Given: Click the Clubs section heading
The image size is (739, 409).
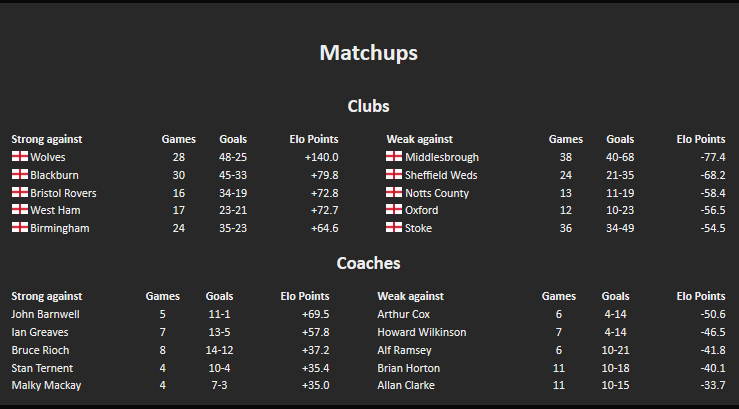Looking at the screenshot, I should 369,106.
